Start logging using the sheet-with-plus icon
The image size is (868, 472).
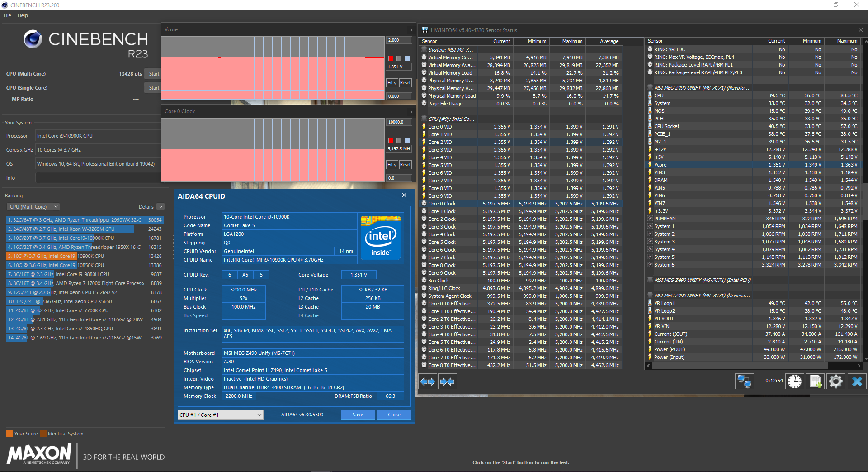[x=816, y=381]
